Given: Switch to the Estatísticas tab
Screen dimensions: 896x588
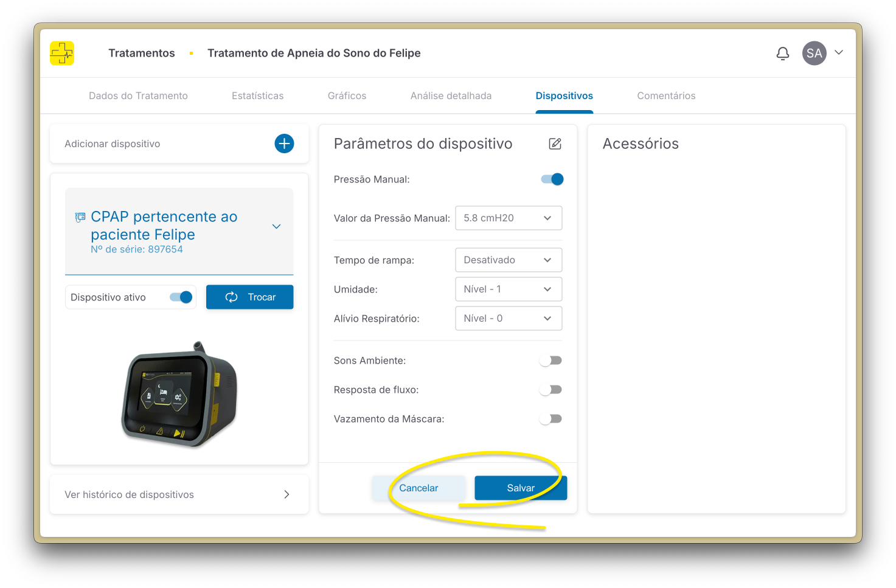Looking at the screenshot, I should tap(257, 95).
